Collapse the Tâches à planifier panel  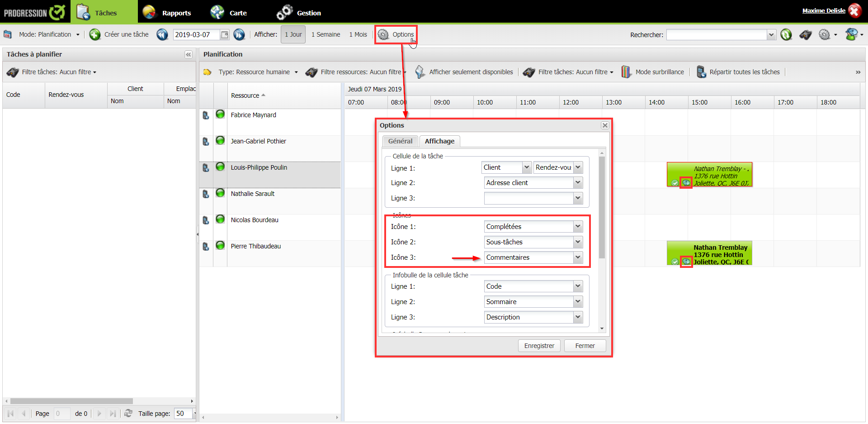click(x=189, y=54)
